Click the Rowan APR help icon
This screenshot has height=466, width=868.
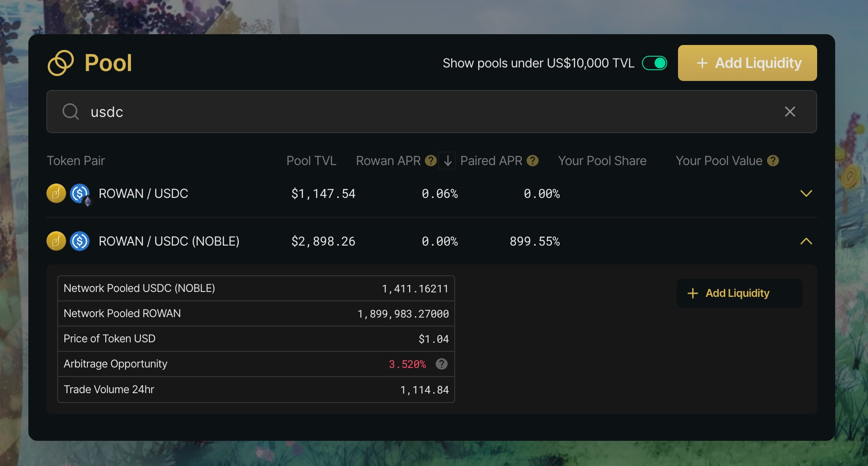[x=431, y=161]
